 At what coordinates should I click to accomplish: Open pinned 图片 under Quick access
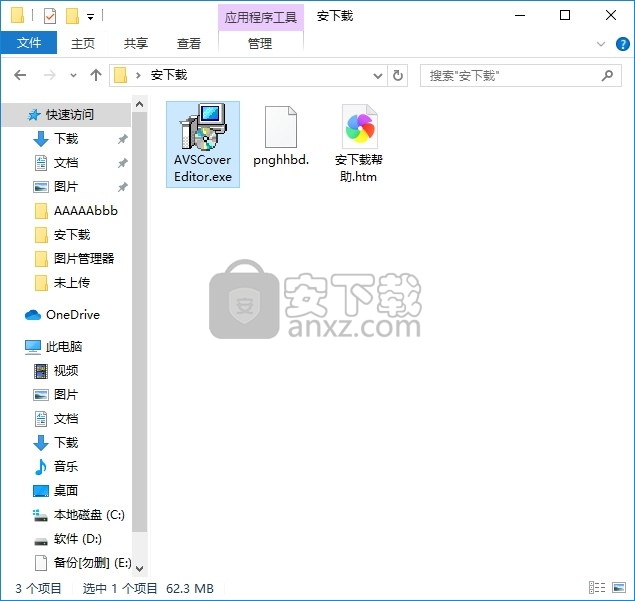click(x=66, y=187)
